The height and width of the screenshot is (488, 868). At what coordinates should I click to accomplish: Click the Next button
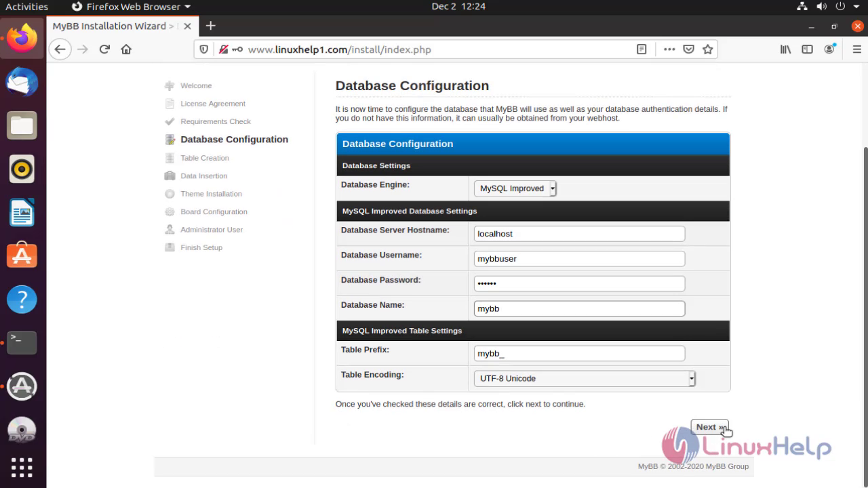tap(709, 427)
